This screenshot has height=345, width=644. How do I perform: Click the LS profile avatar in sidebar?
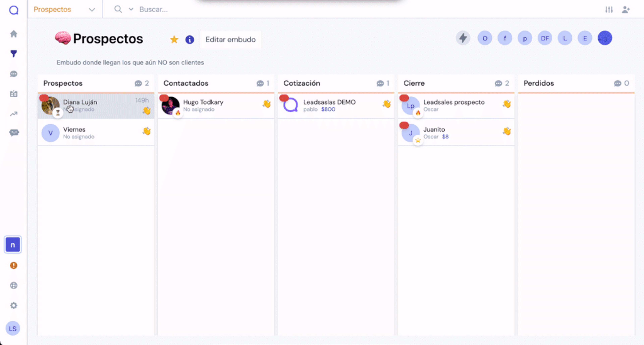[13, 329]
